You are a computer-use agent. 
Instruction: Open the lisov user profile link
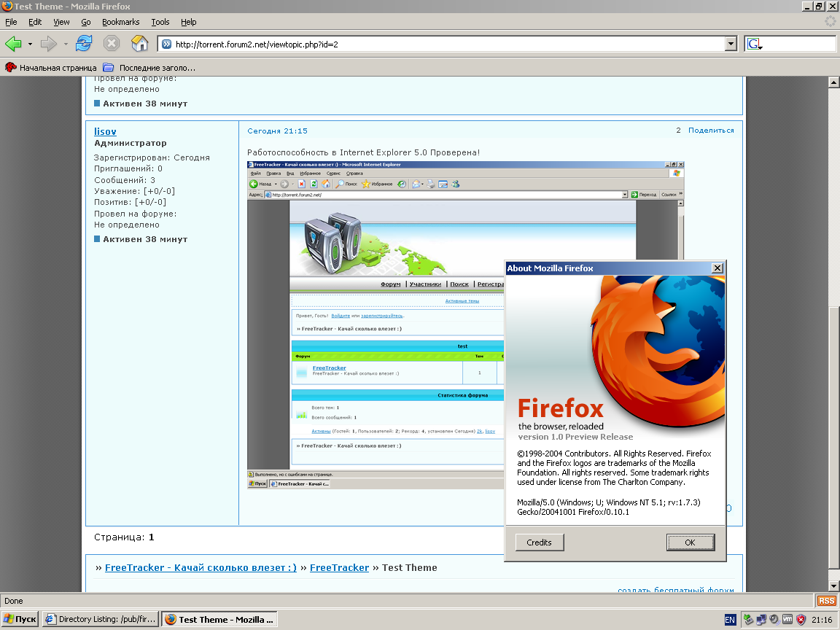tap(105, 131)
